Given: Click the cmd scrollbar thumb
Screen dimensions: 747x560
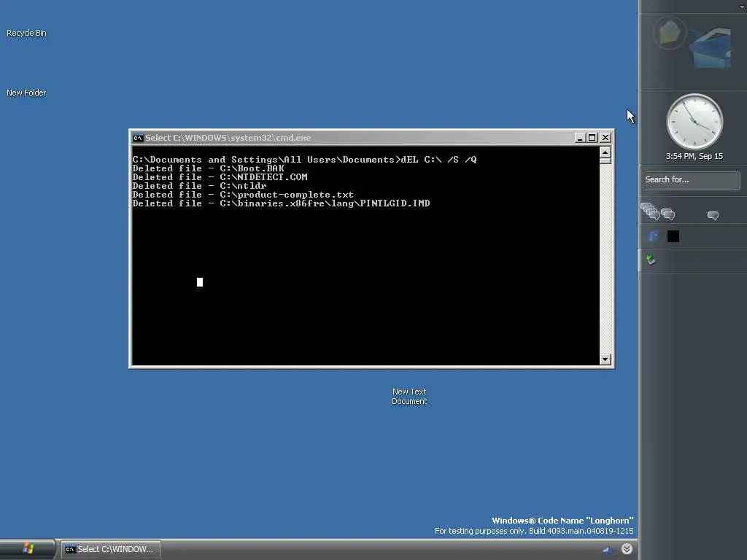Looking at the screenshot, I should click(x=605, y=161).
